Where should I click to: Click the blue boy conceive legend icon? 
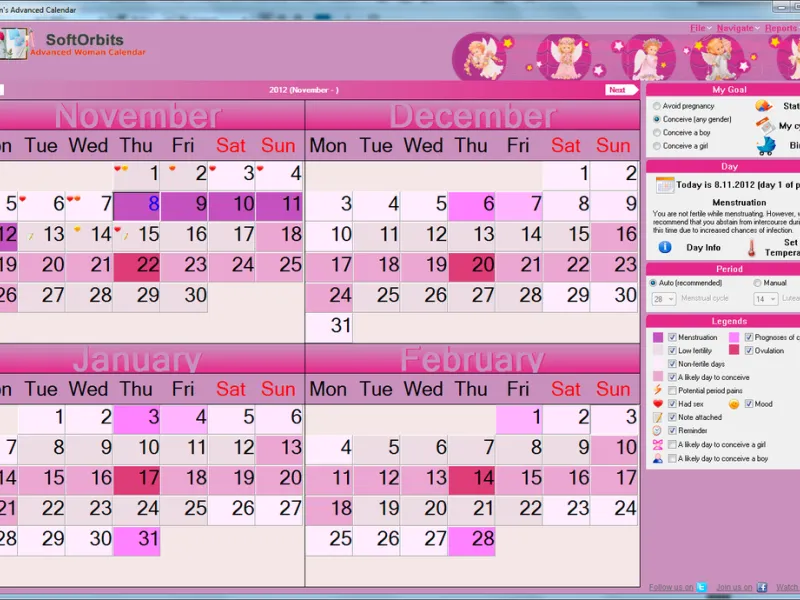coord(658,458)
